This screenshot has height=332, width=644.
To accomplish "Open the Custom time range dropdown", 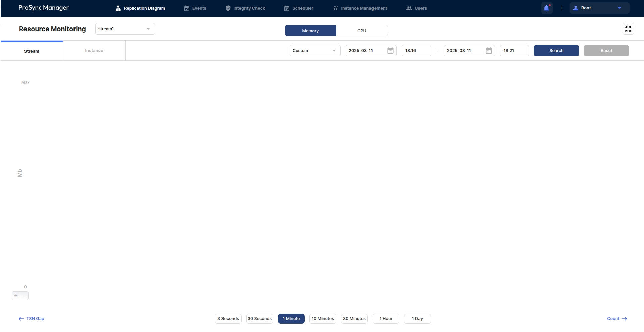I will (314, 51).
